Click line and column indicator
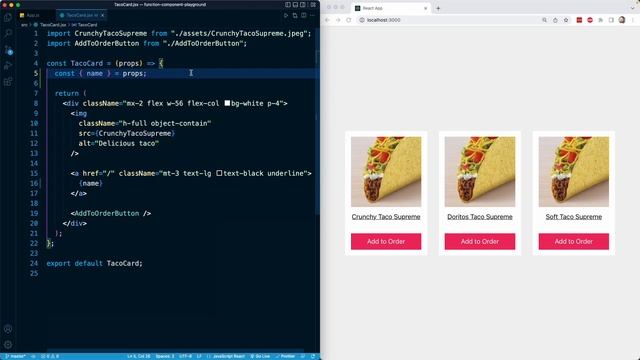The height and width of the screenshot is (360, 640). coord(138,356)
